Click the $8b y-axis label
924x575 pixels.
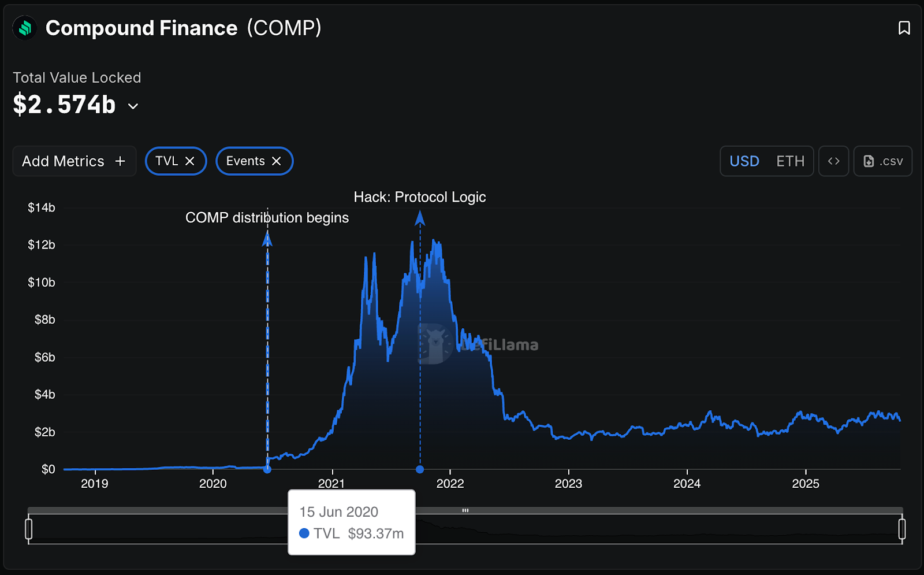coord(44,320)
